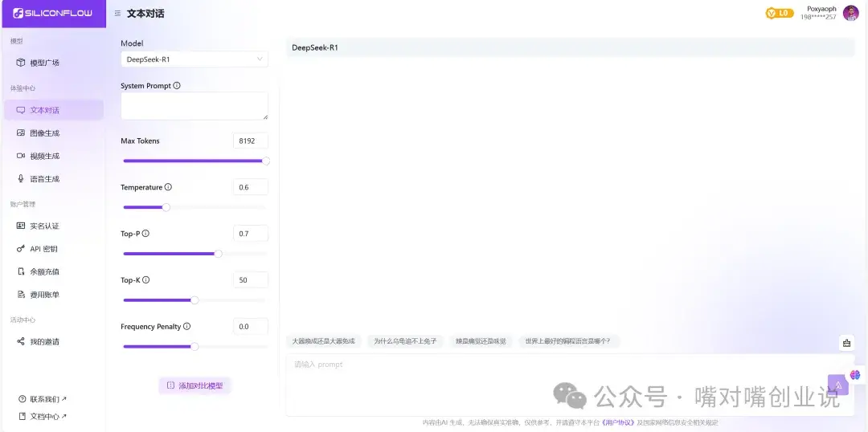Open the 用户协议 link
Screen dimensions: 868x432
tap(617, 422)
